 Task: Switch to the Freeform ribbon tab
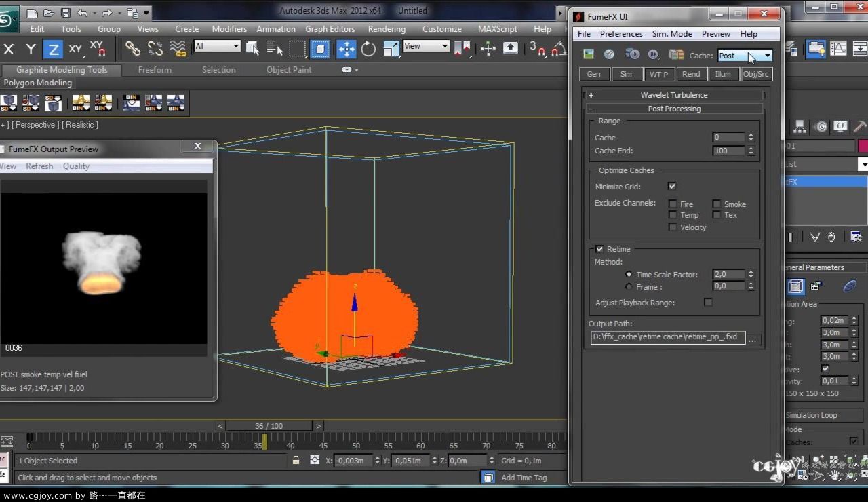tap(155, 70)
